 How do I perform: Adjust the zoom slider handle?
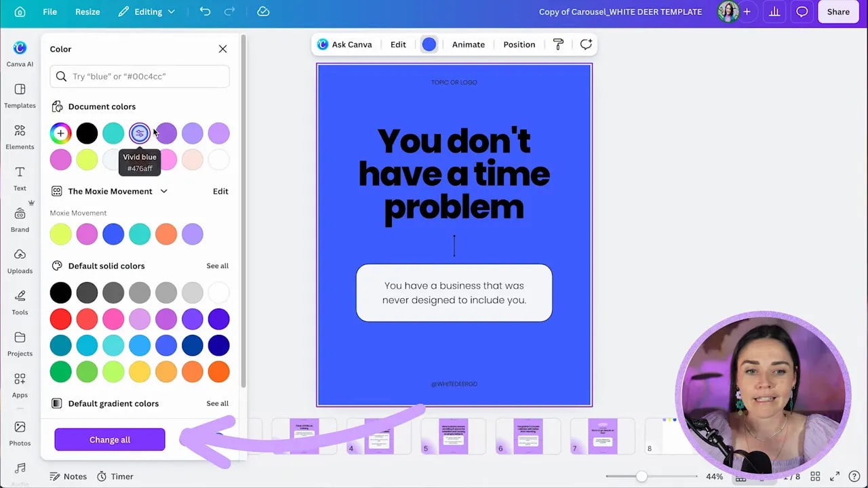point(641,476)
